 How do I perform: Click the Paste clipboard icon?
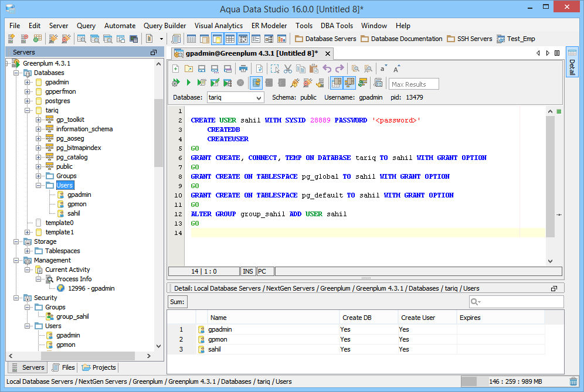pos(314,69)
